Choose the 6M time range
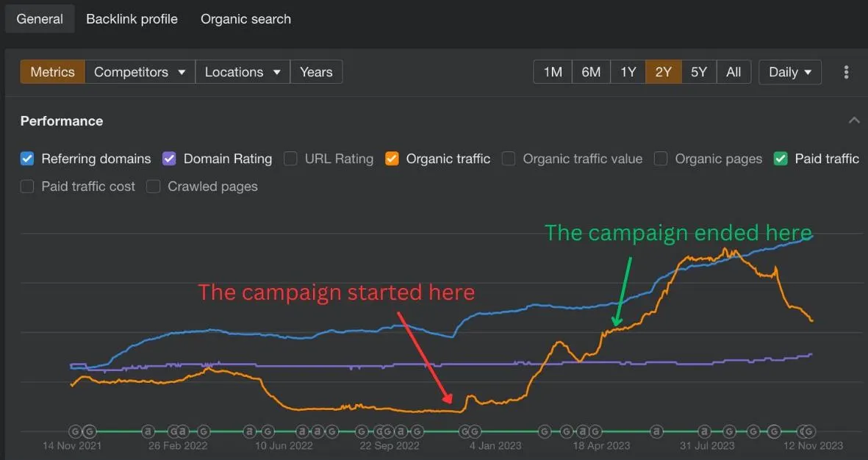 [x=591, y=72]
